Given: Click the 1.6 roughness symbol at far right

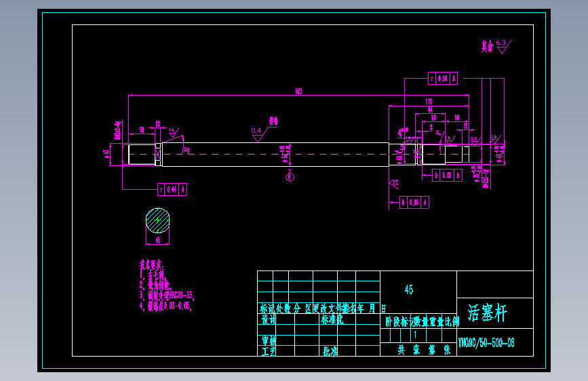Looking at the screenshot, I should 496,139.
